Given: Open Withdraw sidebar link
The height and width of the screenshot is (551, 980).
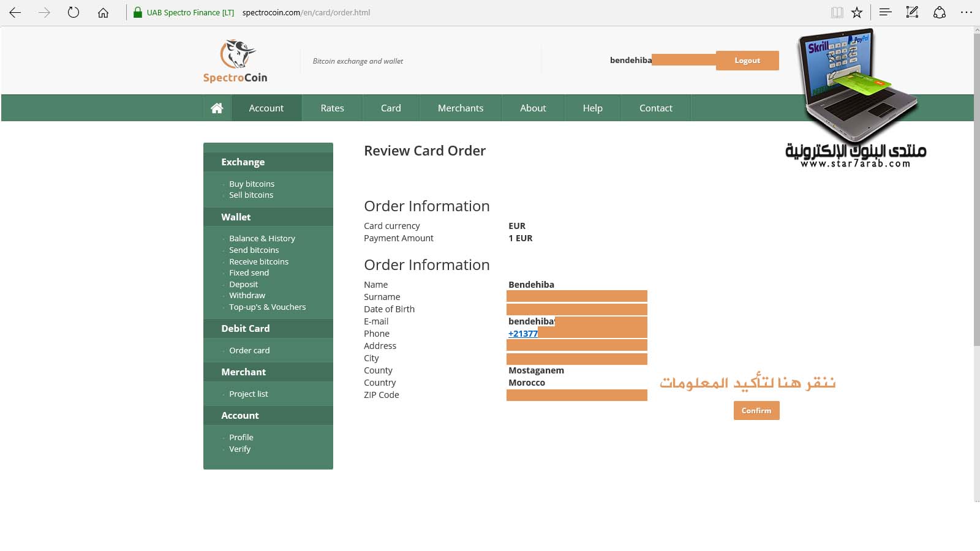Looking at the screenshot, I should pos(247,295).
